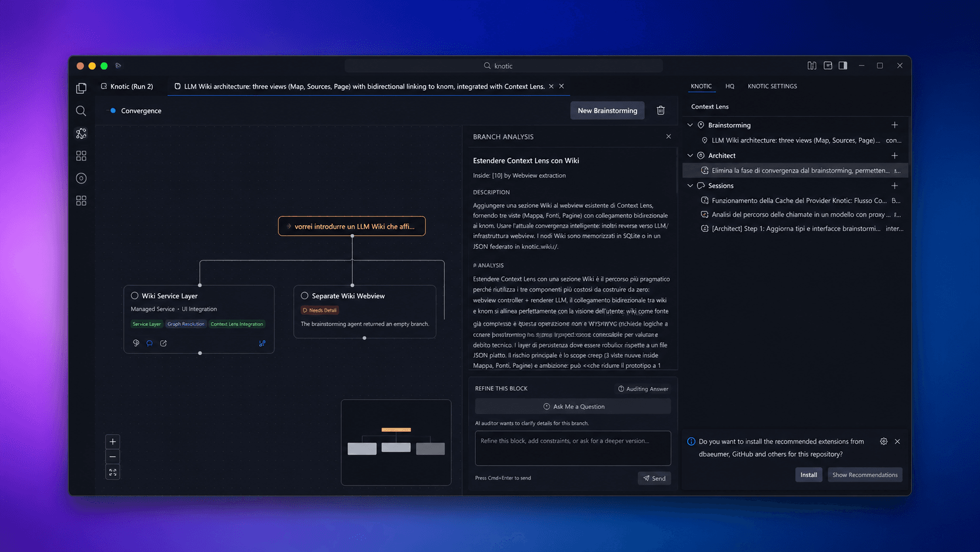Select the Separate Wiki Webview radio circle
This screenshot has height=552, width=980.
tap(305, 296)
